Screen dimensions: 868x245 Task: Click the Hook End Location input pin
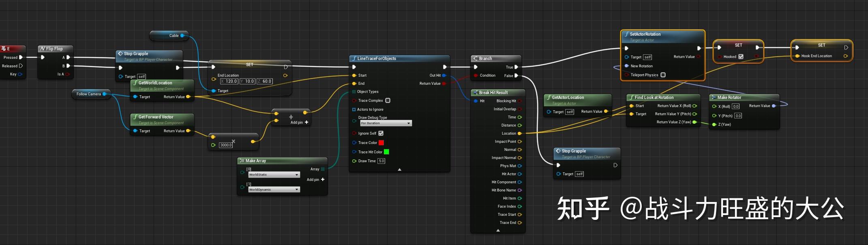click(x=797, y=56)
